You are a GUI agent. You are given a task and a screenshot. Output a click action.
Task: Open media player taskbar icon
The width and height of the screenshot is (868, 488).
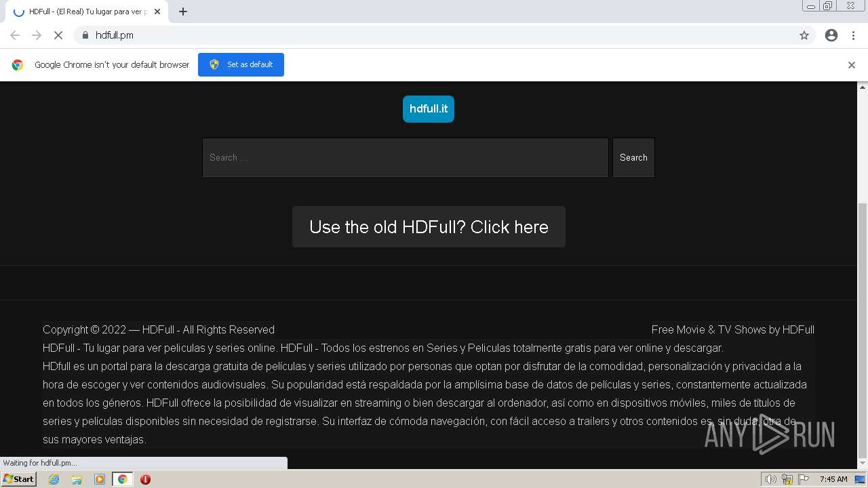pos(100,479)
